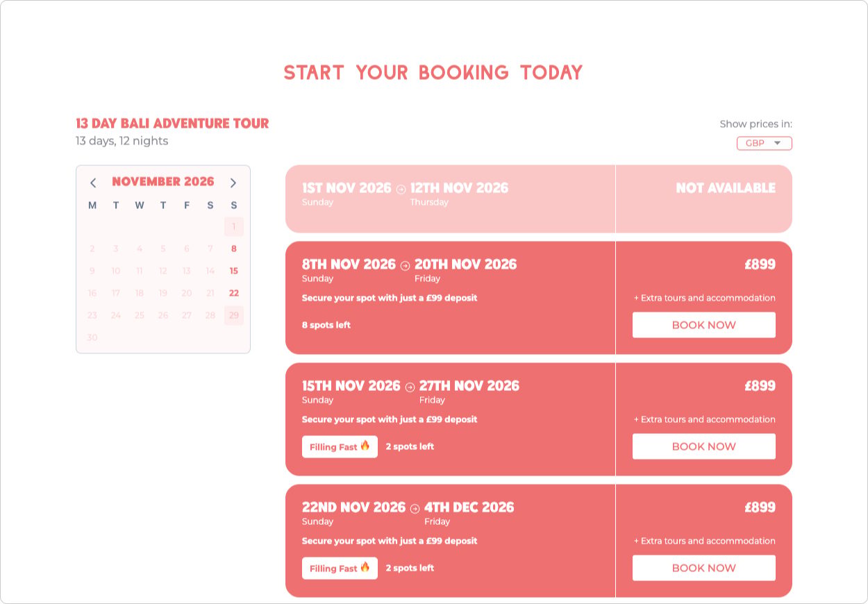The image size is (868, 604).
Task: Go to previous month in calendar
Action: pos(93,183)
